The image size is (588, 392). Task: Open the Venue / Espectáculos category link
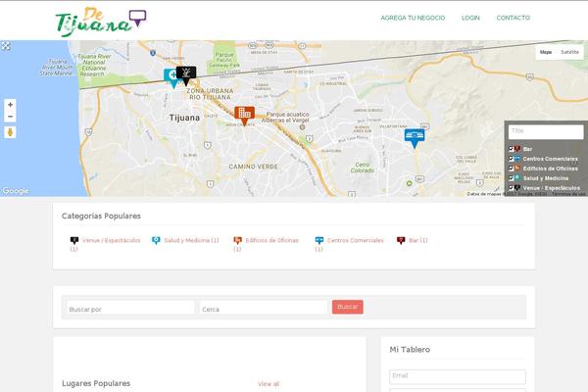point(111,240)
